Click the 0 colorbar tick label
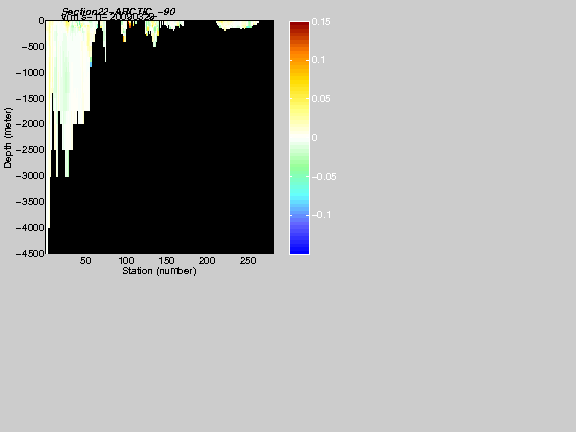The width and height of the screenshot is (576, 432). click(314, 137)
